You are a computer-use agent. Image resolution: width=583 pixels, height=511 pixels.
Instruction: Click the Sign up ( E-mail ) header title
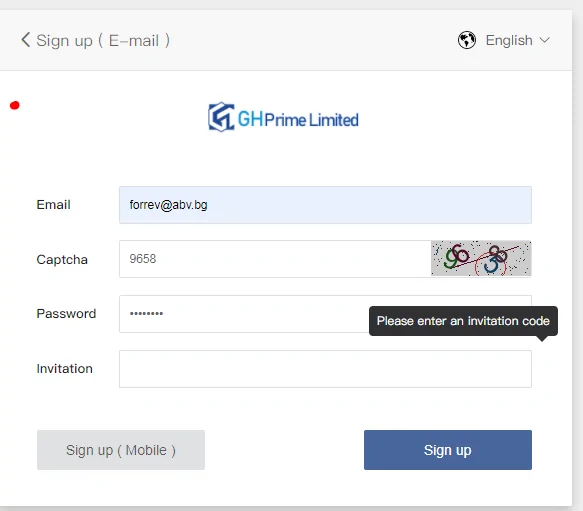coord(103,41)
